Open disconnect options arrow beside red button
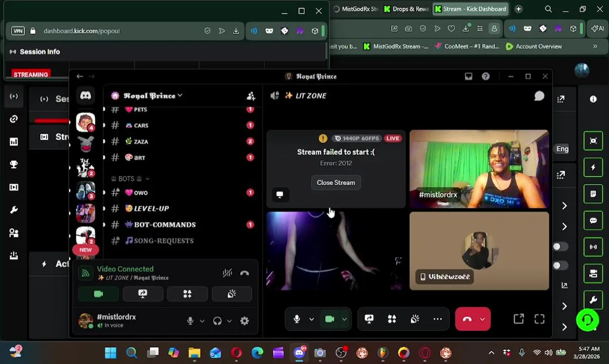This screenshot has width=609, height=364. (483, 319)
